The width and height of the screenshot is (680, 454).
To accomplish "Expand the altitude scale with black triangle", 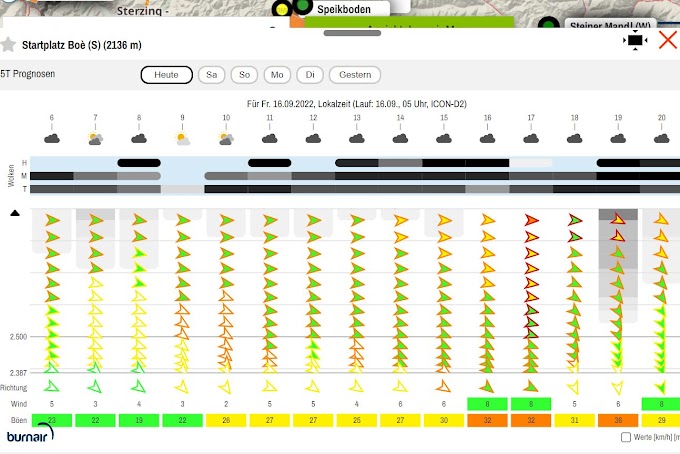I will (15, 213).
